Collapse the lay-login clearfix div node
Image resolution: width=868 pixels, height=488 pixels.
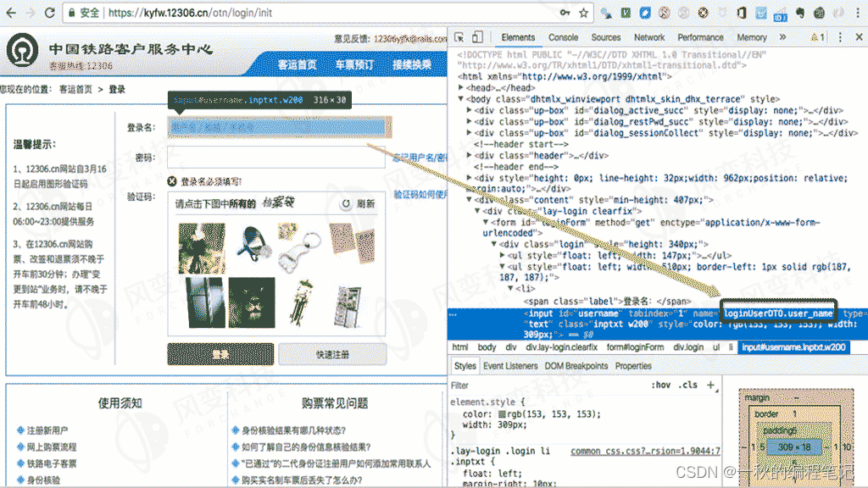(x=477, y=211)
